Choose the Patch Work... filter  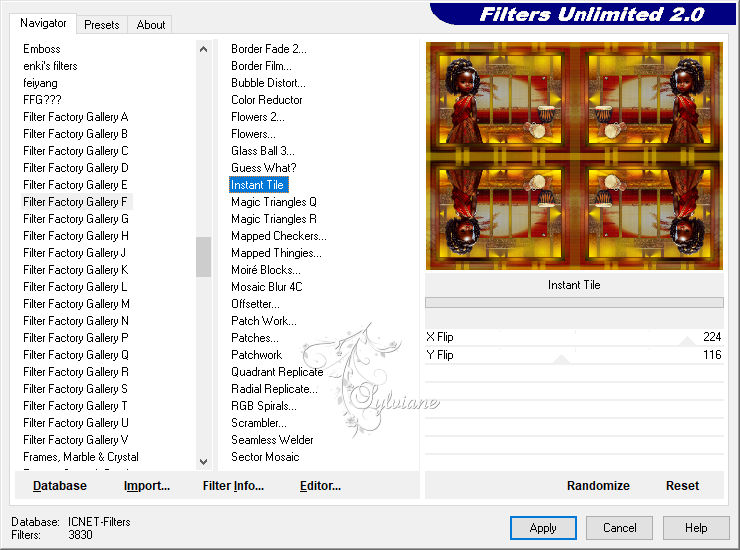point(264,321)
